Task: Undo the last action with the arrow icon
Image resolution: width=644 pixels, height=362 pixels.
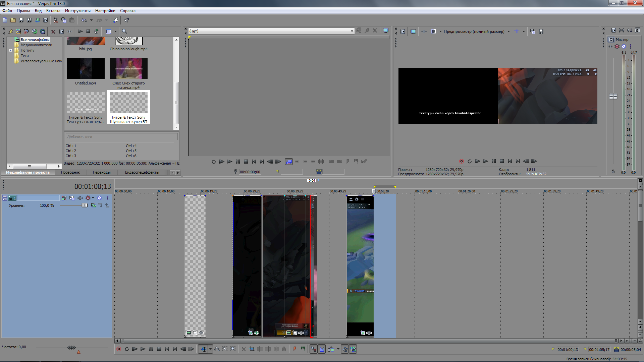Action: [x=84, y=20]
